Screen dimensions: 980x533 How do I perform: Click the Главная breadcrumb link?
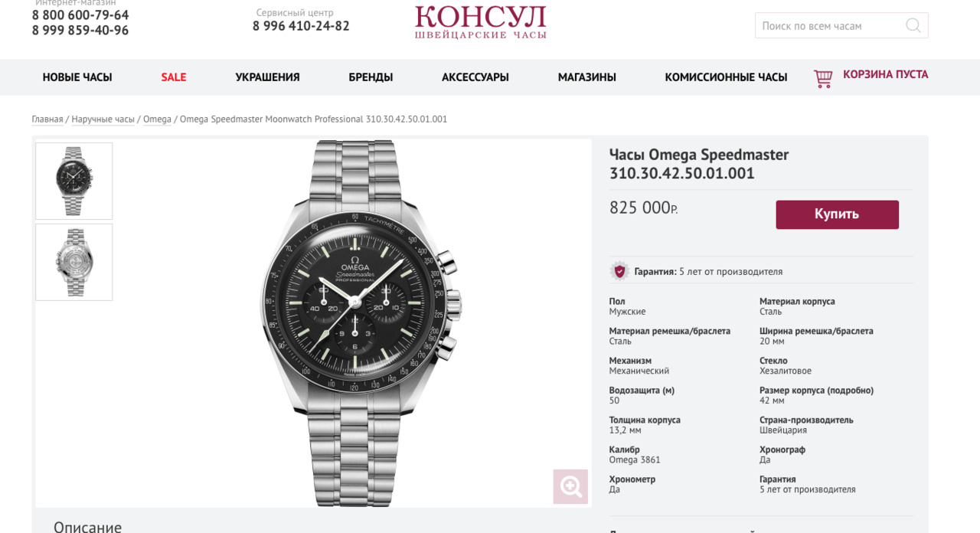pyautogui.click(x=47, y=119)
